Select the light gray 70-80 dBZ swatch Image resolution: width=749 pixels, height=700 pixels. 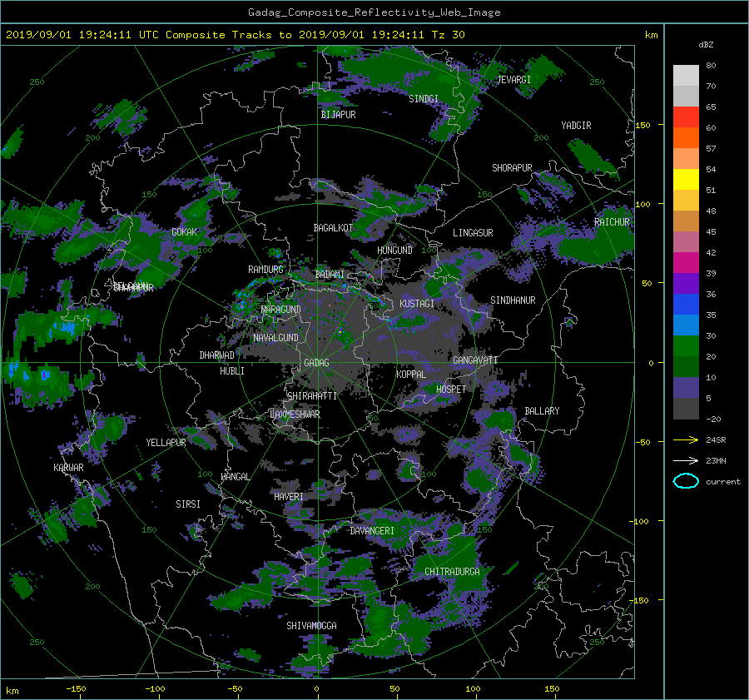tap(686, 76)
